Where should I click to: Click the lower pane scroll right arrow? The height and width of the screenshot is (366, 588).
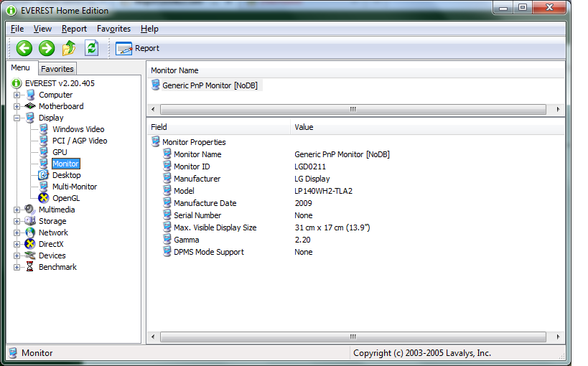click(558, 337)
